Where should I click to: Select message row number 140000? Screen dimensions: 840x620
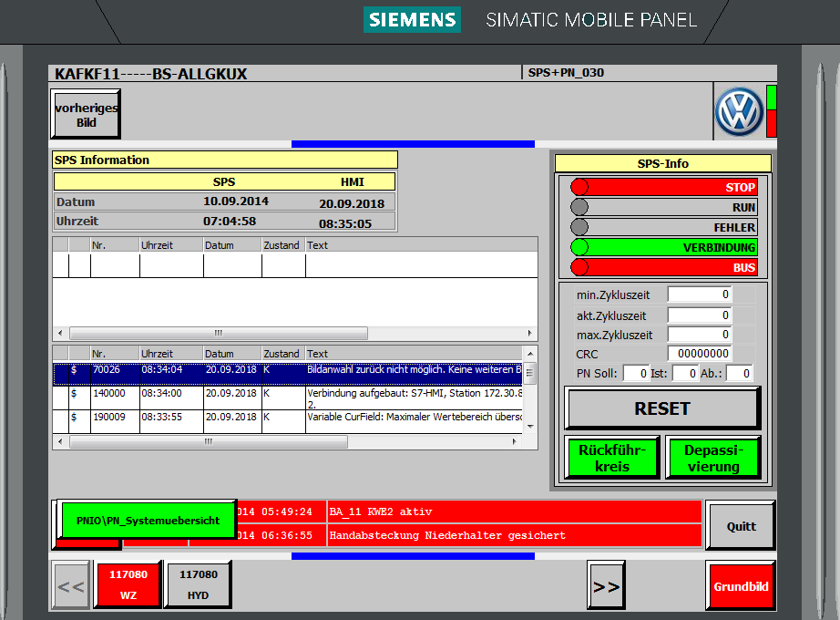pos(287,398)
